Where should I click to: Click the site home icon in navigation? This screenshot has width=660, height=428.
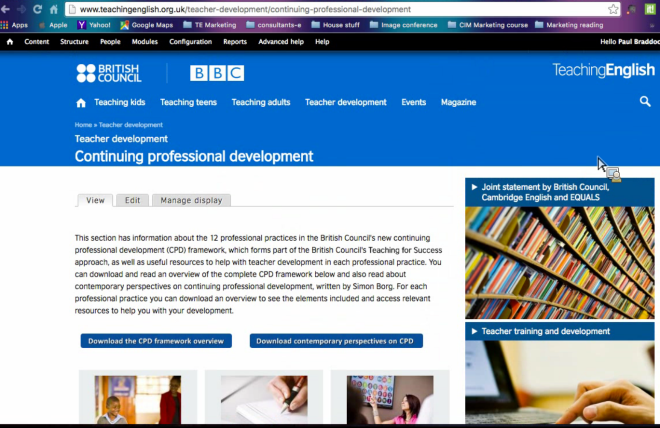click(x=81, y=102)
